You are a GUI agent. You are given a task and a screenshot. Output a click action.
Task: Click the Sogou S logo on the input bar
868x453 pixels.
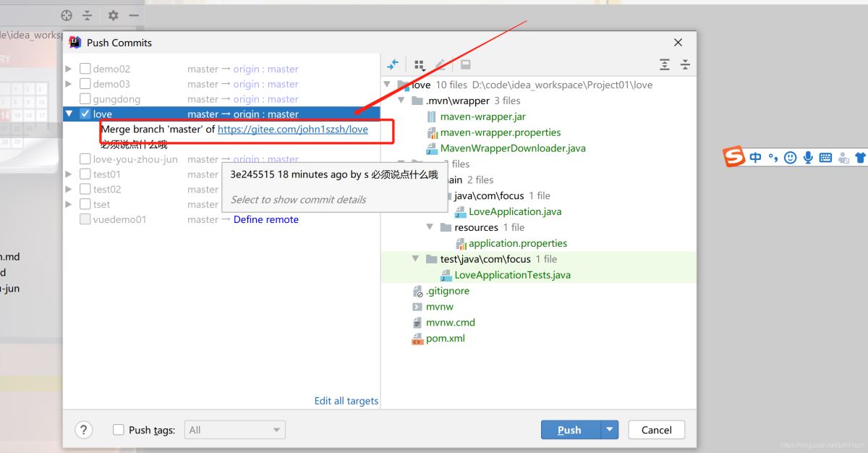tap(735, 157)
